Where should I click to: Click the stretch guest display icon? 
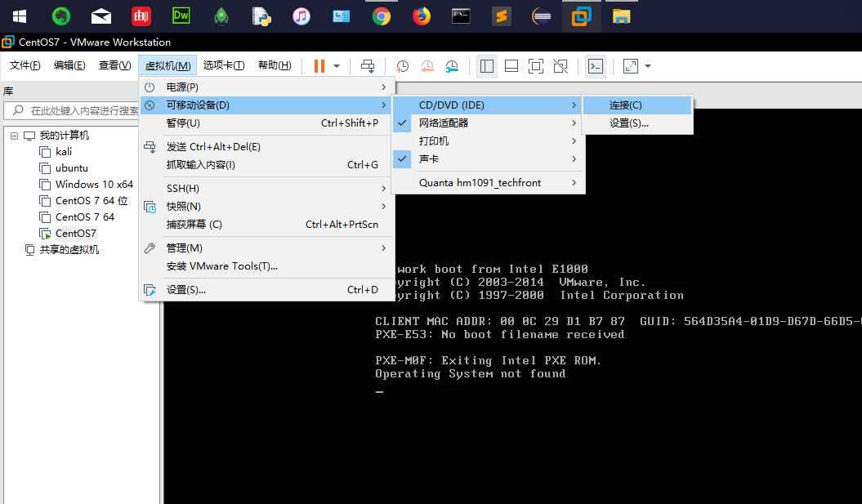tap(631, 66)
